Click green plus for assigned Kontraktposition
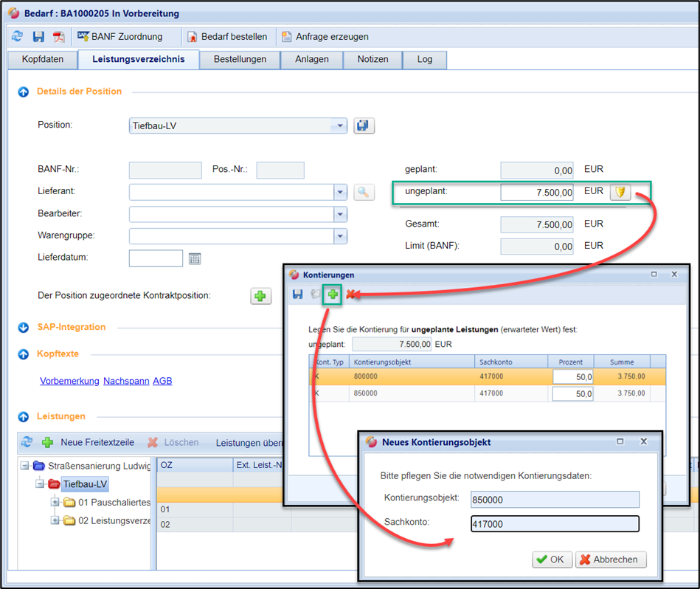 261,296
